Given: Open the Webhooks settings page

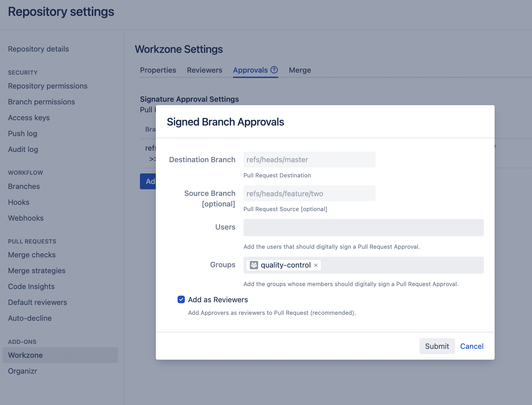Looking at the screenshot, I should pos(26,218).
